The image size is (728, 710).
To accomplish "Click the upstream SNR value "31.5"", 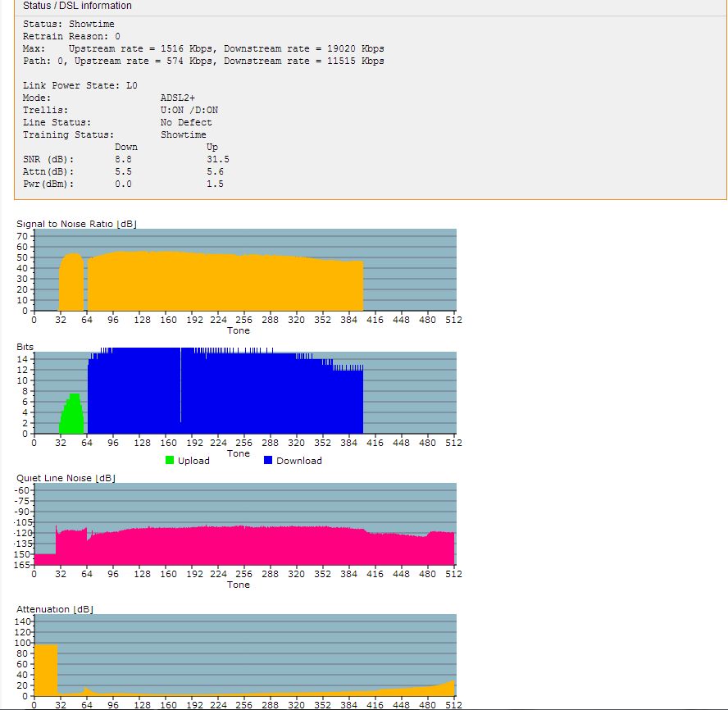I will [218, 159].
